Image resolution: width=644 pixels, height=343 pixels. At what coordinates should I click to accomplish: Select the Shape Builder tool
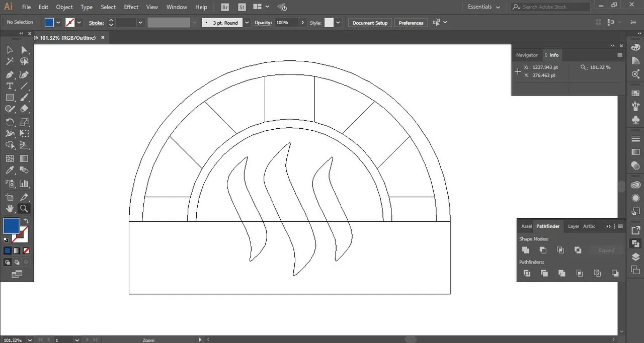pos(10,145)
